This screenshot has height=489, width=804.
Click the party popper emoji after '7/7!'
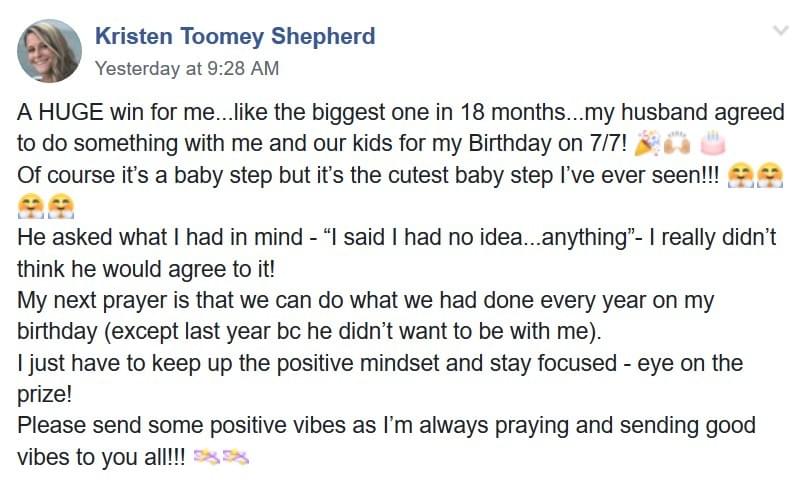coord(646,144)
